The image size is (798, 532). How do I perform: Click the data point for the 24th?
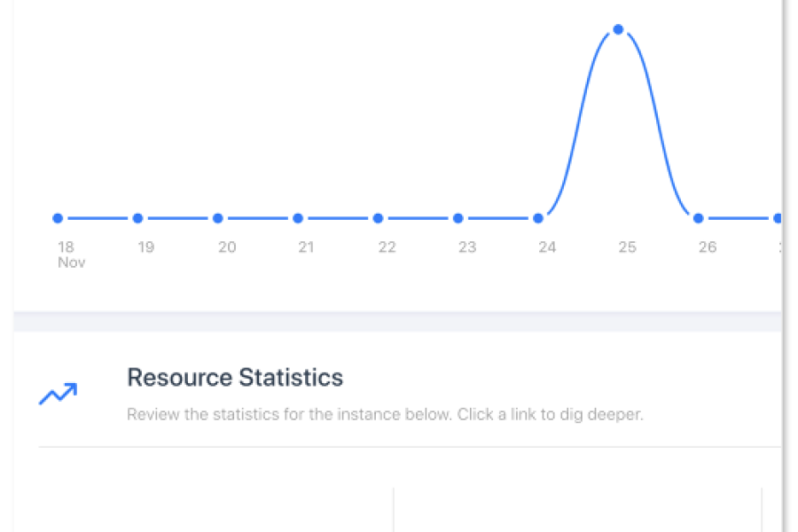(538, 218)
